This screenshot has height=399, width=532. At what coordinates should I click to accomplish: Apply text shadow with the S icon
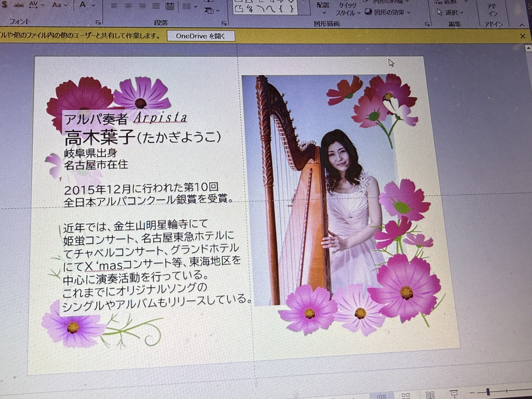pos(4,5)
